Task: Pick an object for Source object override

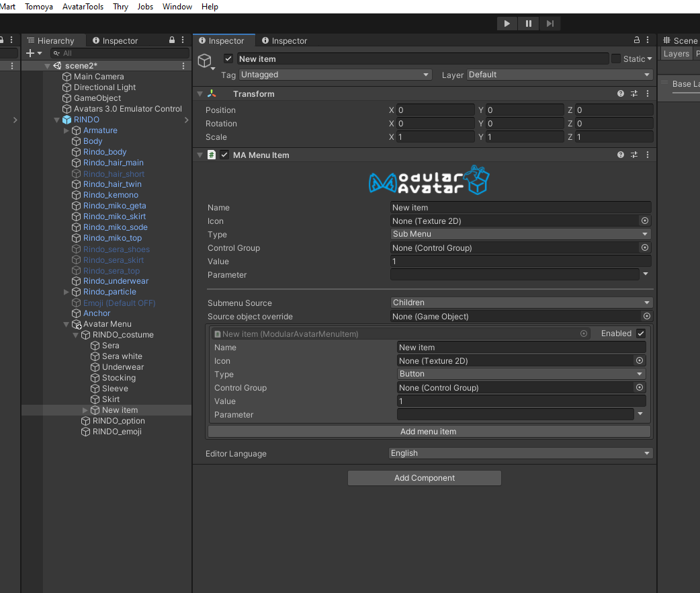Action: 646,317
